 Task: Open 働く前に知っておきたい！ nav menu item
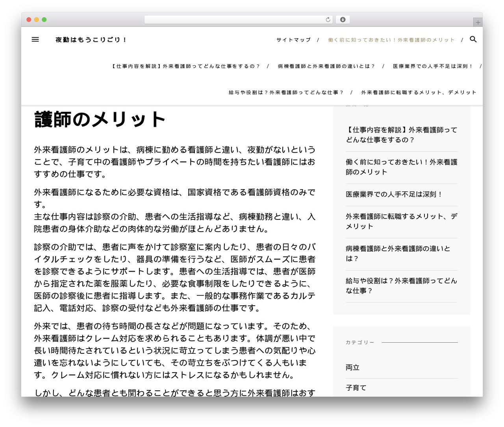click(x=391, y=40)
